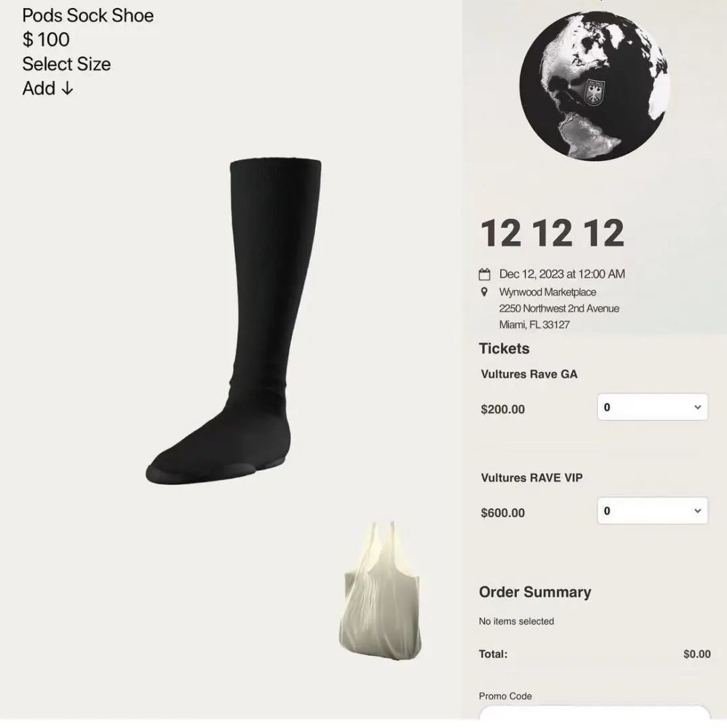The width and height of the screenshot is (727, 728).
Task: Click the chevron in the GA quantity box
Action: click(697, 407)
